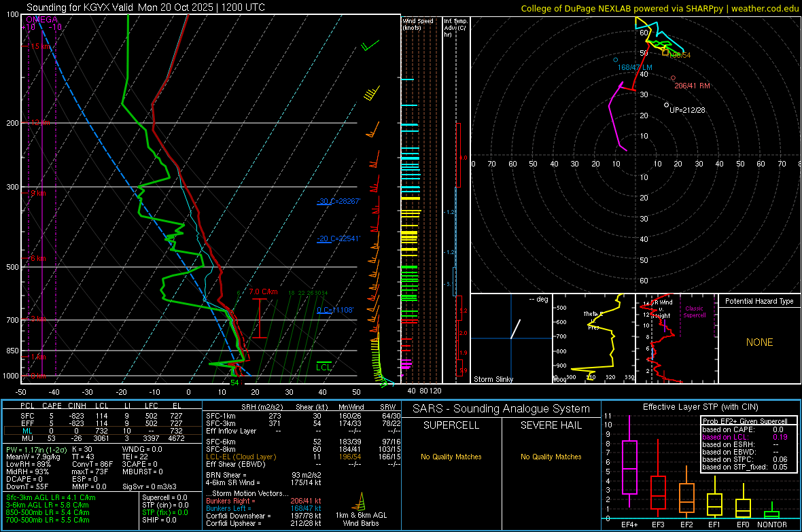
Task: Click the '168/47 LM' hodograph label
Action: click(635, 67)
